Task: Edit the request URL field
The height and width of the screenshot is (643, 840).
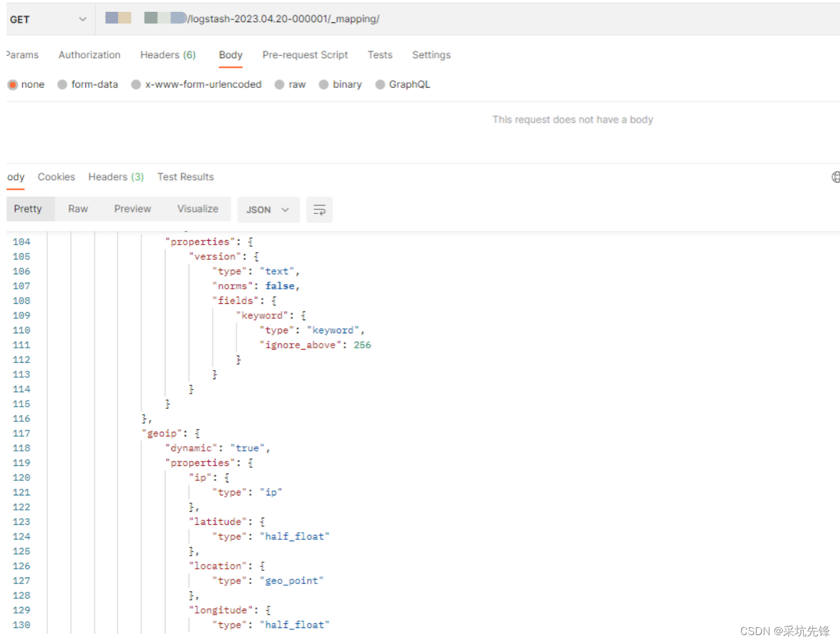Action: point(467,19)
